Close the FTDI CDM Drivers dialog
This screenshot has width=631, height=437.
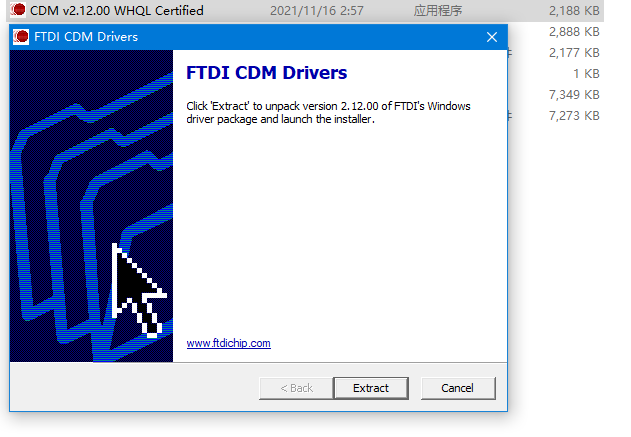coord(492,37)
